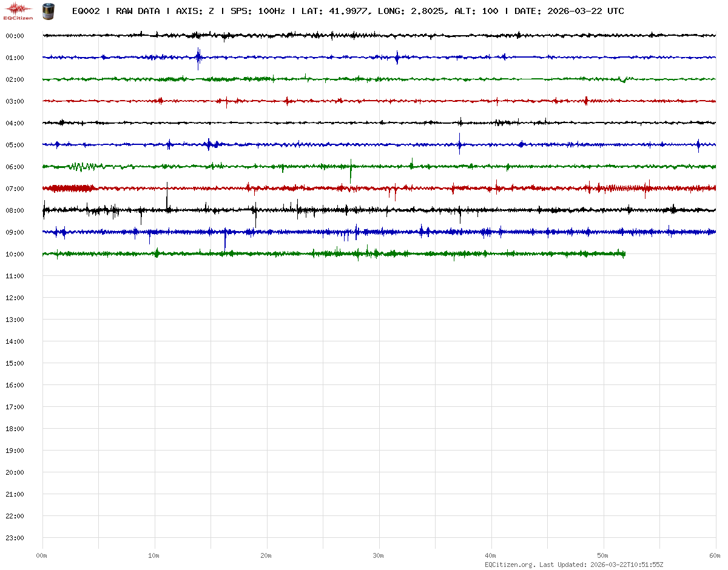The width and height of the screenshot is (728, 570).
Task: Click the dense red burst starting 07:00 trace
Action: (x=69, y=189)
